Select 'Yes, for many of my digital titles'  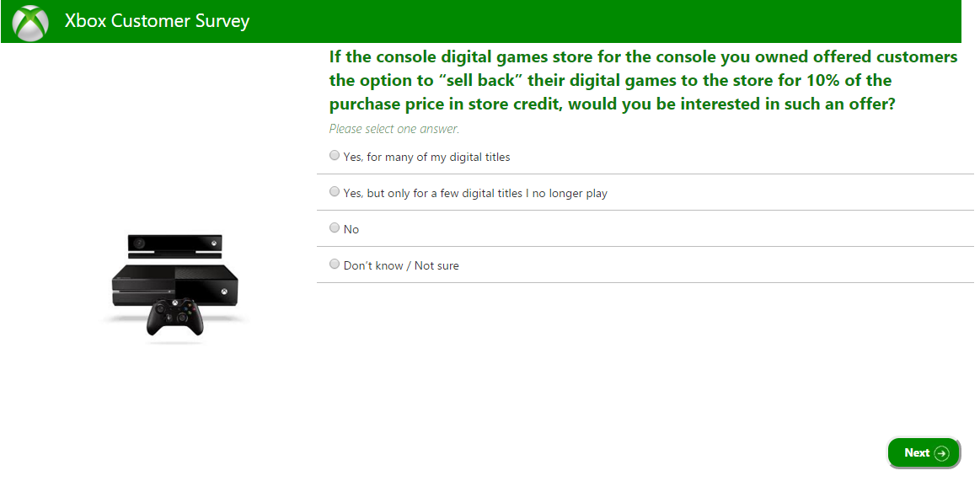point(335,155)
